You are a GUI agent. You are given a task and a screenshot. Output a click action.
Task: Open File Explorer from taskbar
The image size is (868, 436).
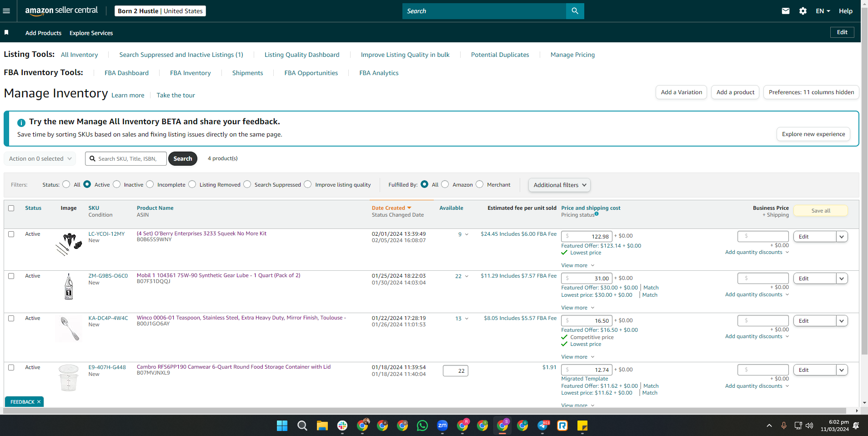point(322,426)
